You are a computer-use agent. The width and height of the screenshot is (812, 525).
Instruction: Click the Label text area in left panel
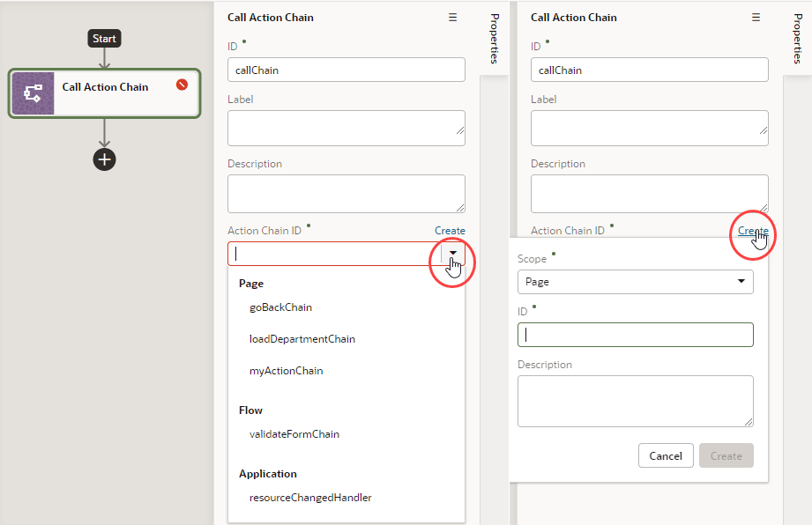click(346, 128)
